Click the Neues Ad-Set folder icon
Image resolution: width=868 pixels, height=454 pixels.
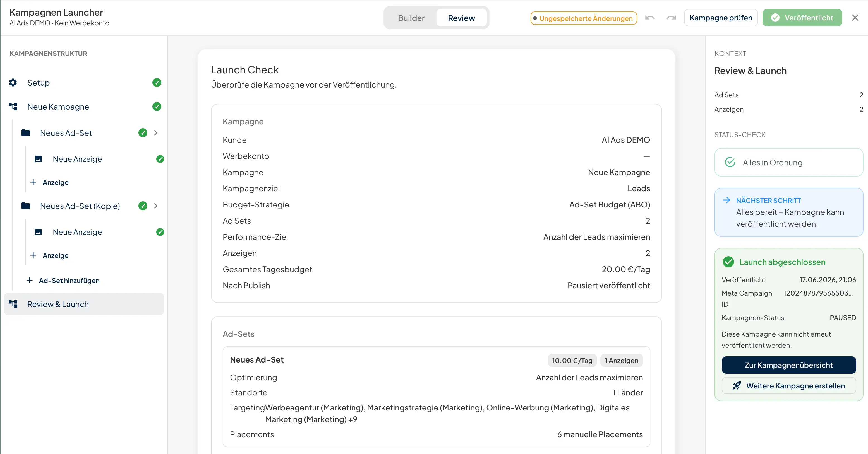tap(26, 133)
